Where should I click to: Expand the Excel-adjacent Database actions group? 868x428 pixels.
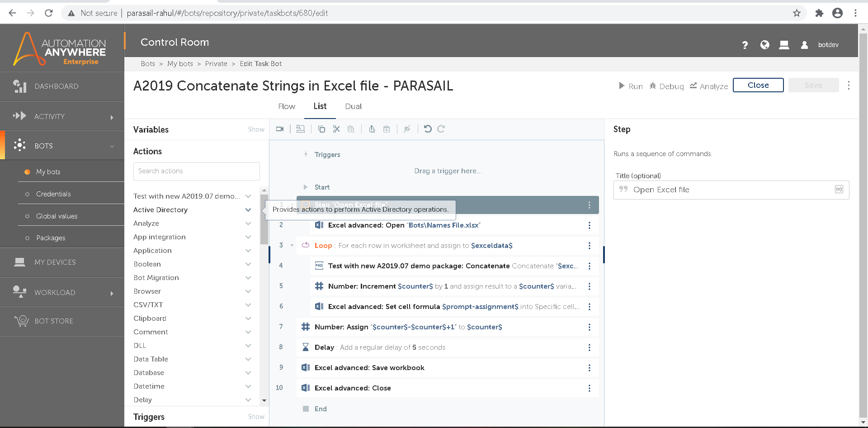point(248,373)
